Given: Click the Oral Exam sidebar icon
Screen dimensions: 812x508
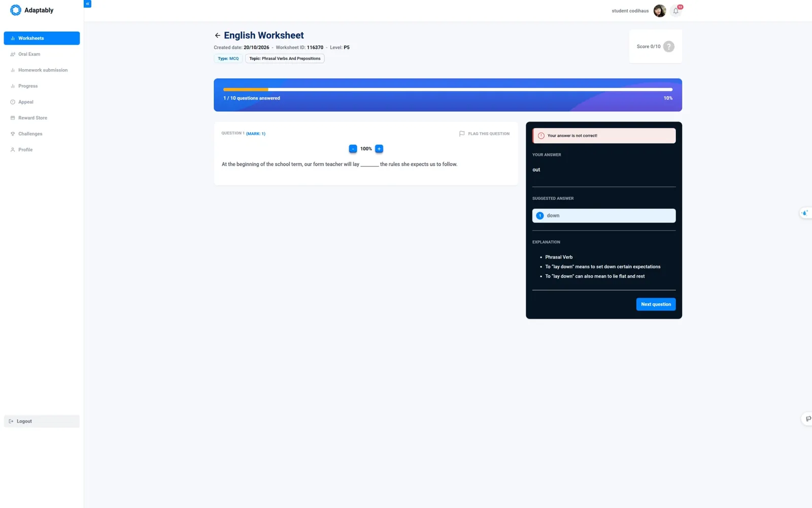Looking at the screenshot, I should (13, 54).
